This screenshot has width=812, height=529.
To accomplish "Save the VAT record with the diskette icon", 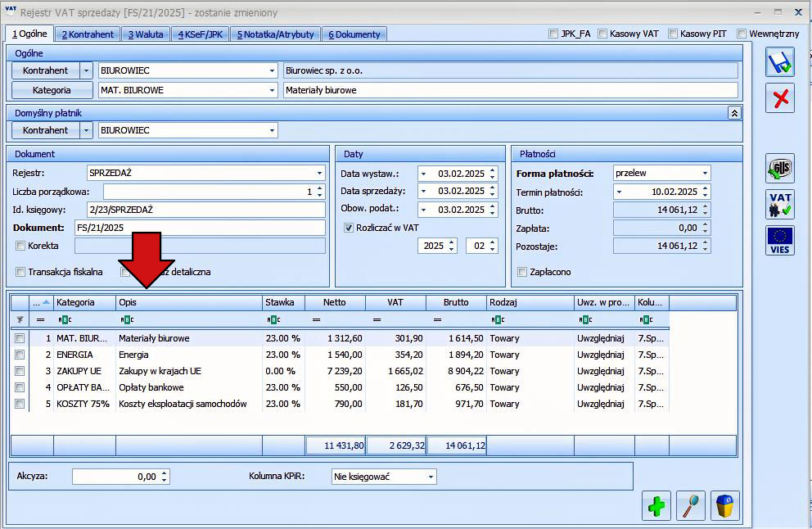I will pyautogui.click(x=780, y=62).
